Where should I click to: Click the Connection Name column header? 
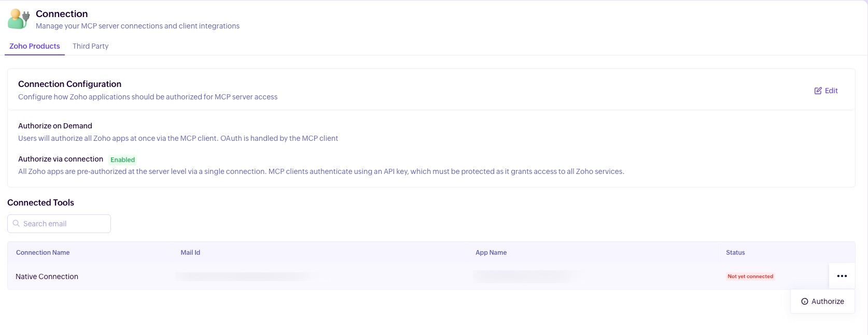(x=43, y=253)
